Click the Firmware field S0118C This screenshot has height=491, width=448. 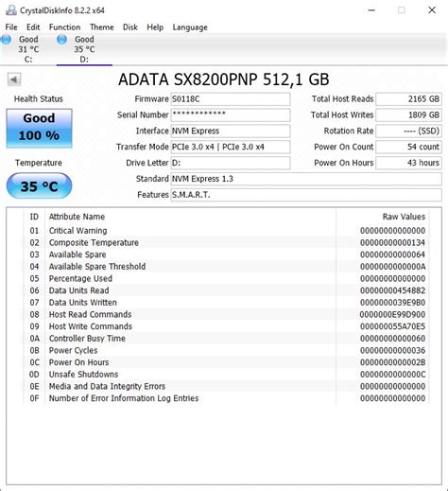(x=231, y=99)
